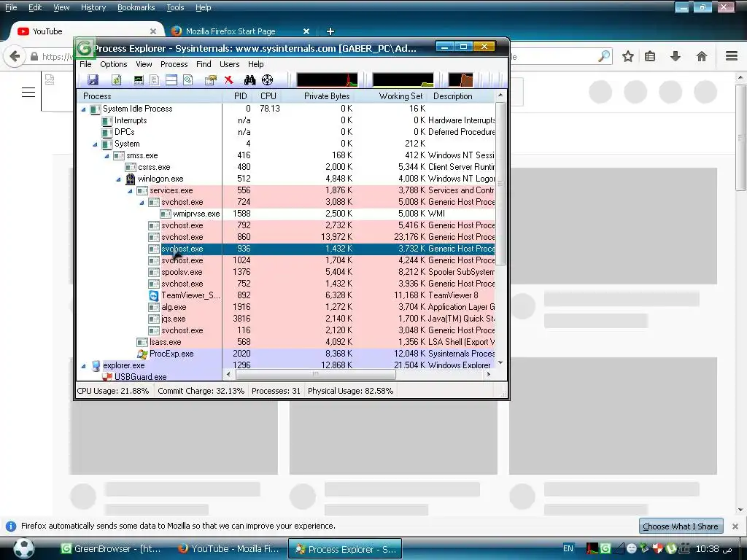
Task: Switch to YouTube - Mozilla Firefox taskbar button
Action: click(x=228, y=548)
